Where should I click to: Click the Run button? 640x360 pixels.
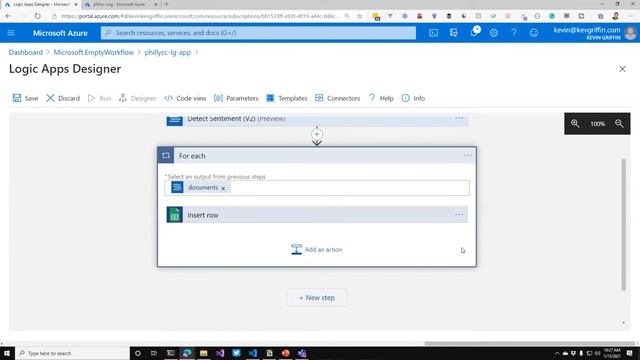click(100, 98)
